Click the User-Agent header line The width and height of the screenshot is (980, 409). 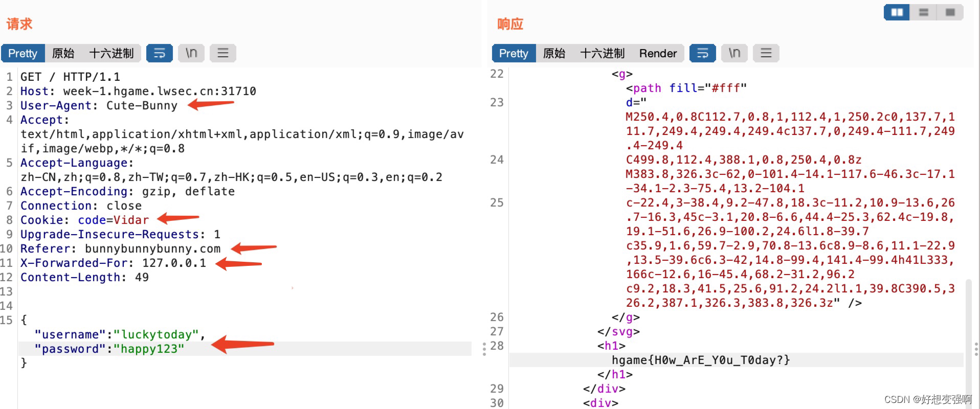(99, 106)
